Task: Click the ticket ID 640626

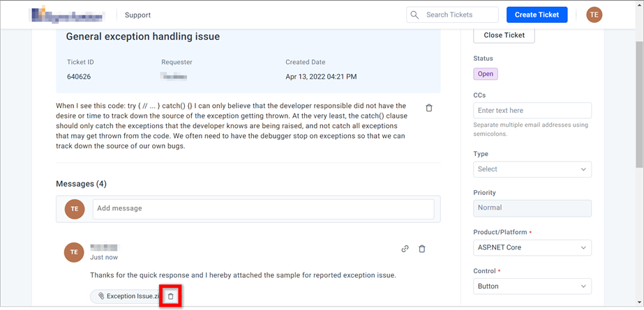Action: pyautogui.click(x=79, y=77)
